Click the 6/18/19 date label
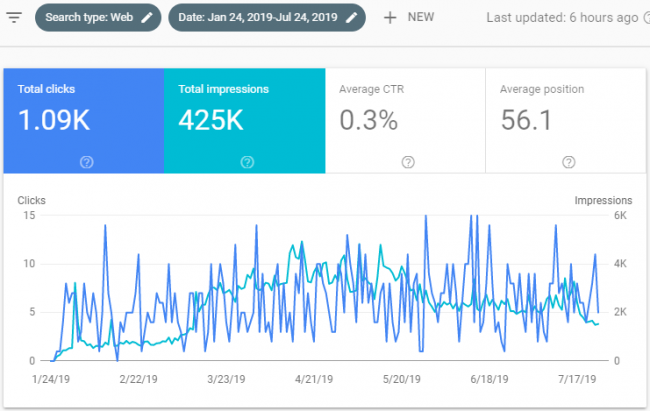 pyautogui.click(x=489, y=379)
